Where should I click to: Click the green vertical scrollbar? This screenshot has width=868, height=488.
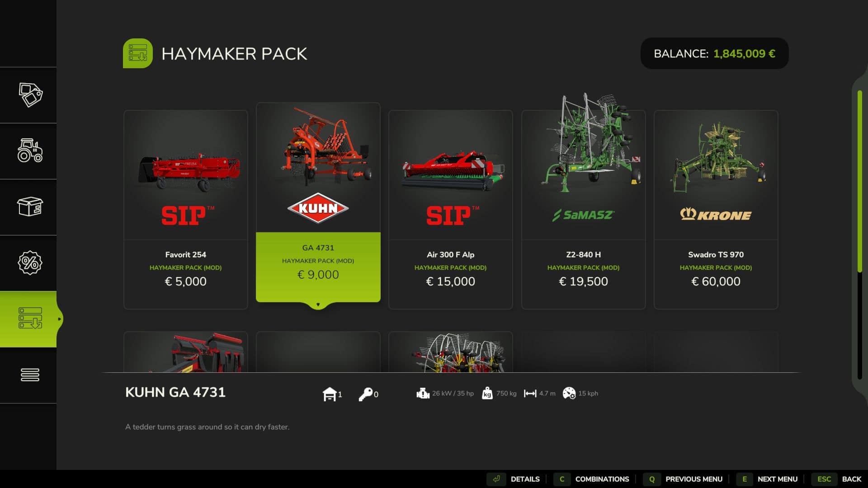pos(860,181)
